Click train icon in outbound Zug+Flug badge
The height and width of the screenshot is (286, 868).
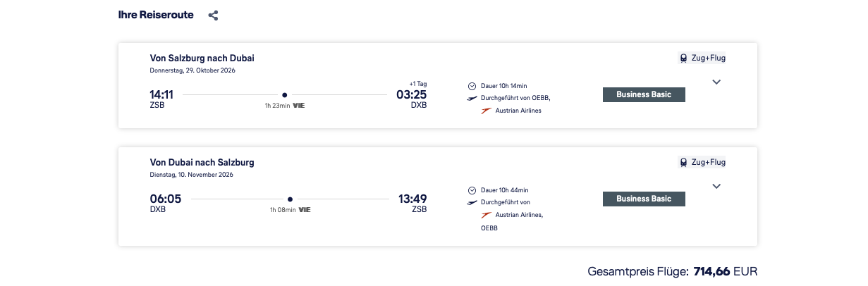(683, 58)
